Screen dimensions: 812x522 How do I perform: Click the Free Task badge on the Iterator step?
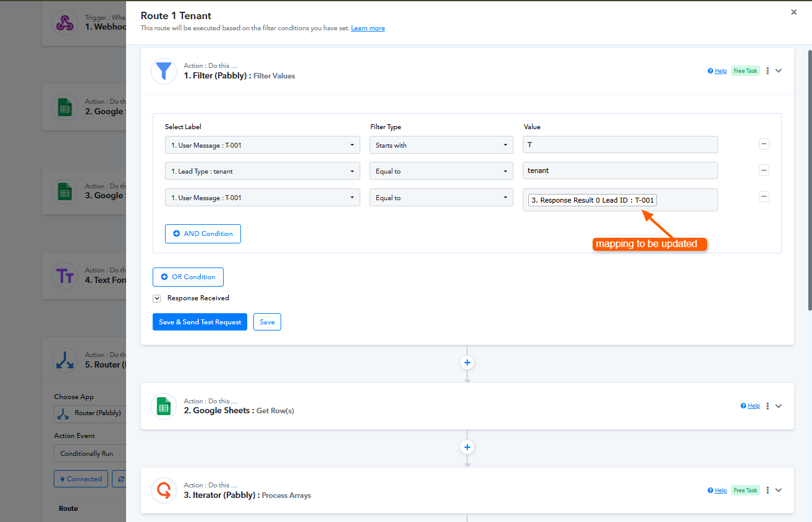[745, 490]
